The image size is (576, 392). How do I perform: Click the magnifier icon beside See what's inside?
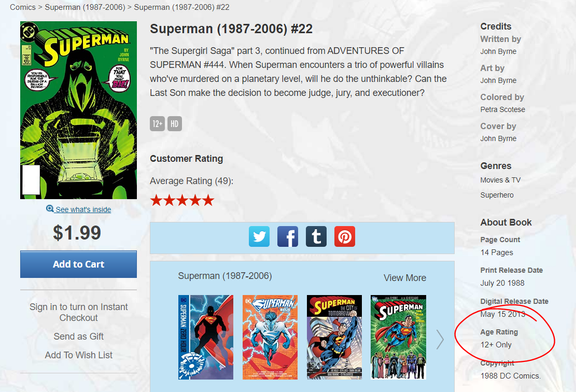click(50, 208)
